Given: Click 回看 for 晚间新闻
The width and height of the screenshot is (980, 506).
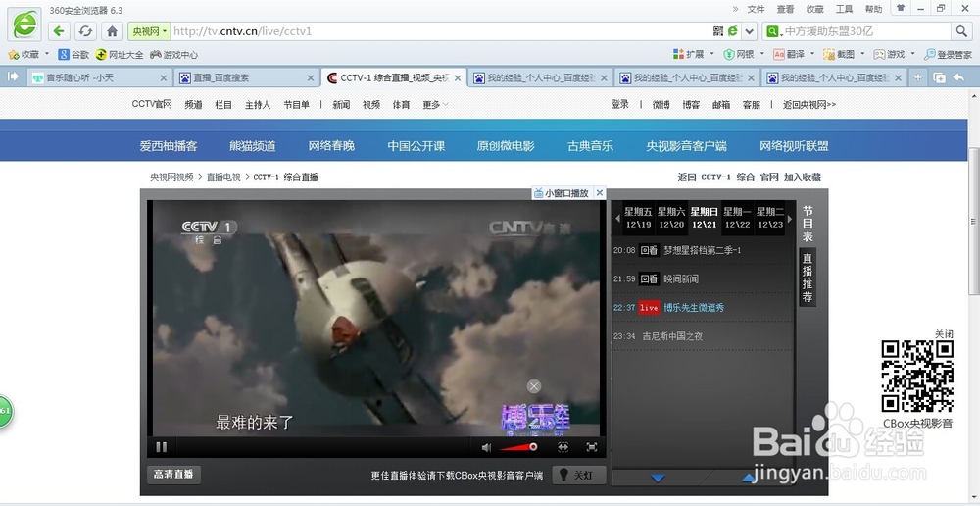Looking at the screenshot, I should tap(649, 278).
